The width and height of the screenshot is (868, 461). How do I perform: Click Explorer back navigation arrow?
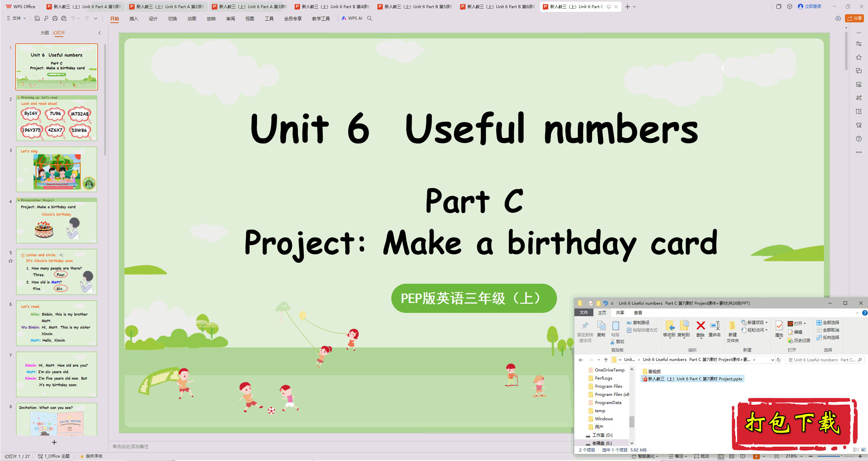[x=581, y=360]
